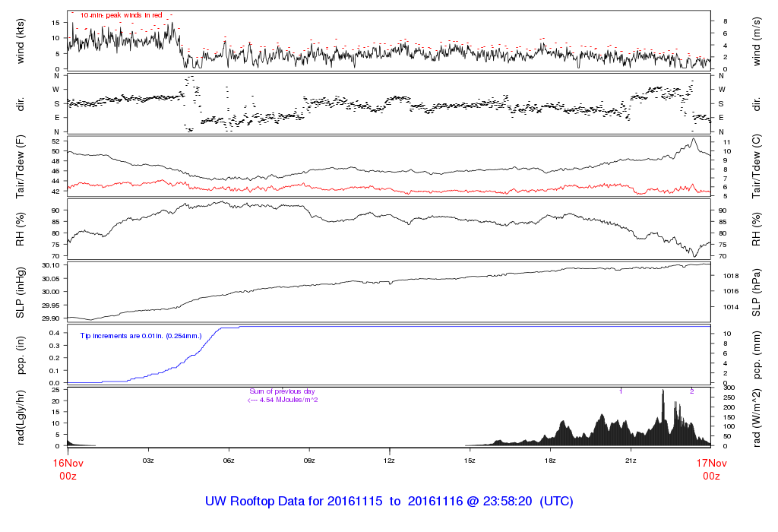This screenshot has height=532, width=778.
Task: Click the 18z time axis tick
Action: [549, 461]
